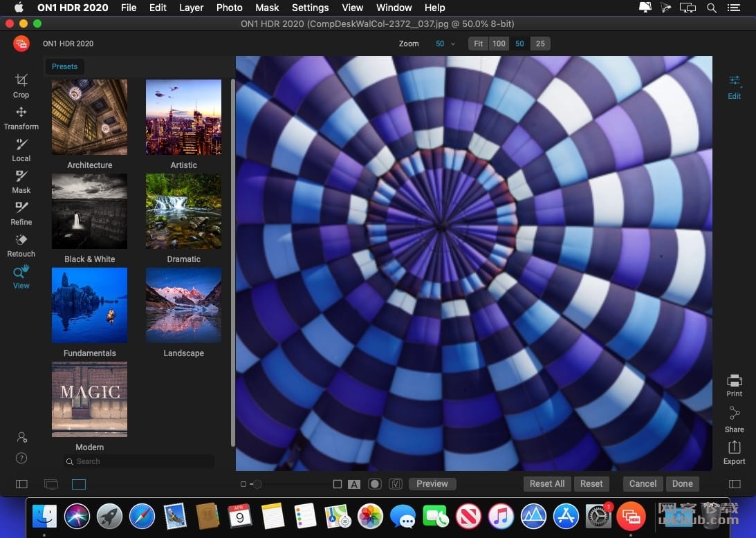
Task: Select the Presets tab
Action: [64, 66]
